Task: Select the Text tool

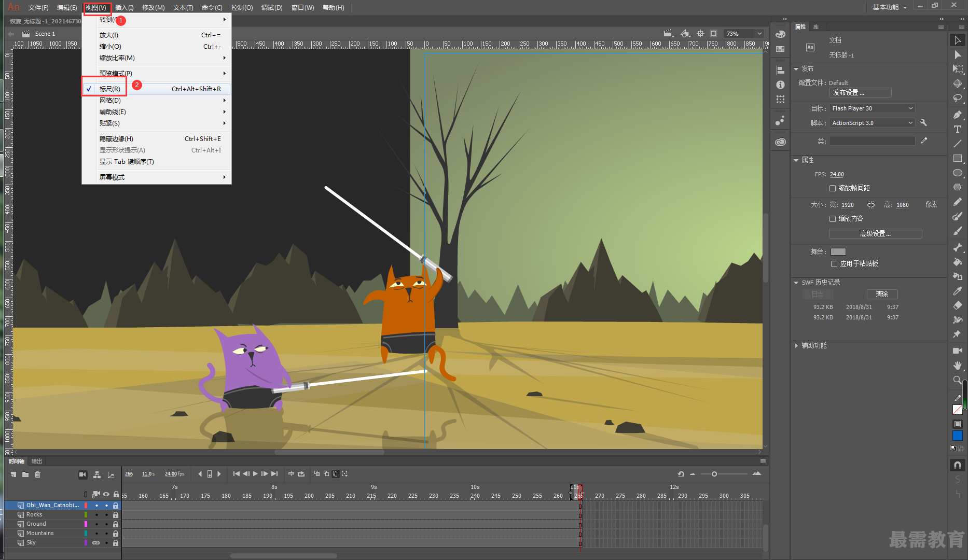Action: [958, 129]
